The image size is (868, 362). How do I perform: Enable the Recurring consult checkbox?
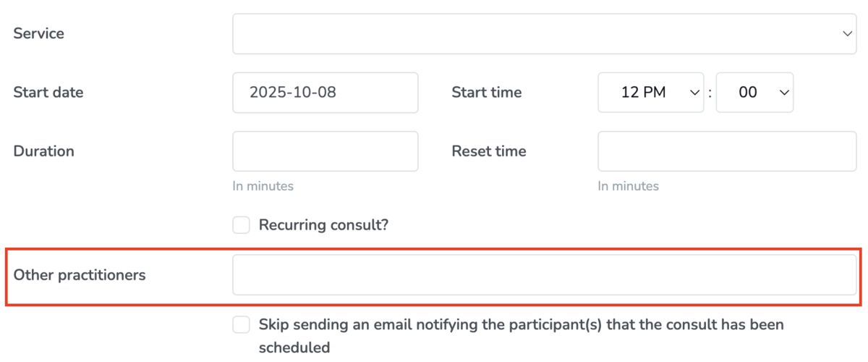click(x=241, y=225)
